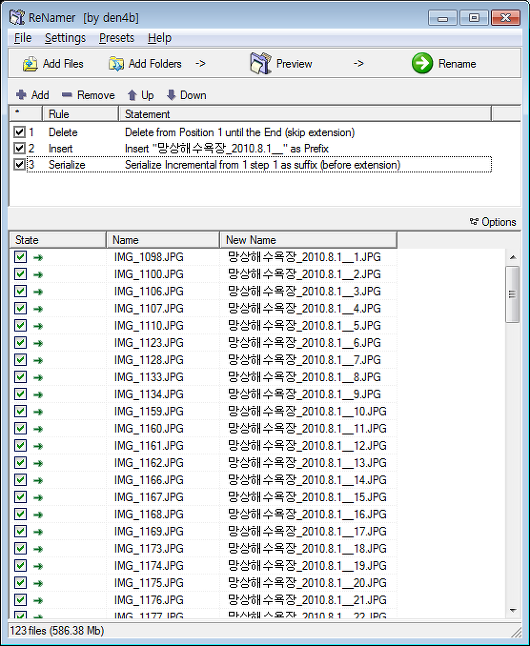This screenshot has width=530, height=646.
Task: Open the Presets menu
Action: [x=117, y=38]
